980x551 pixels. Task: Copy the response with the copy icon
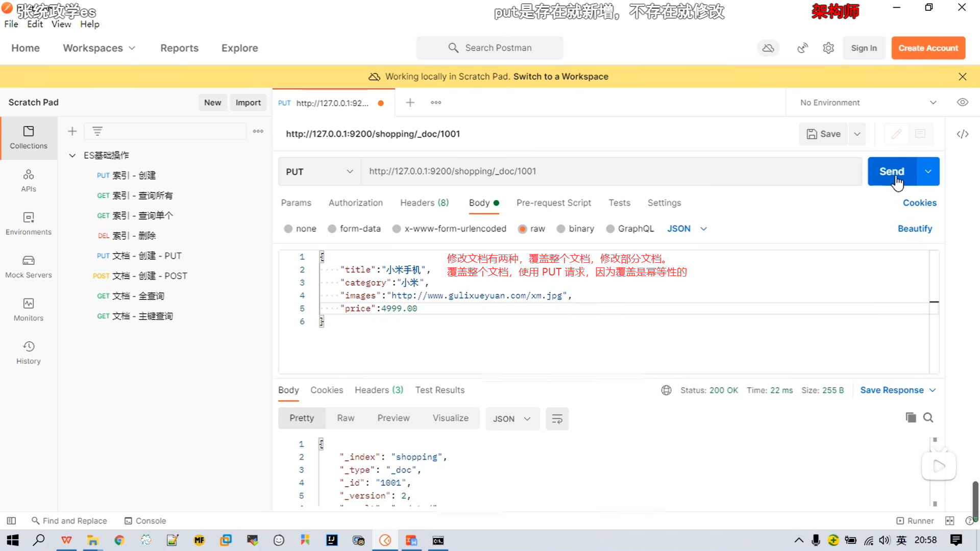[x=911, y=418]
